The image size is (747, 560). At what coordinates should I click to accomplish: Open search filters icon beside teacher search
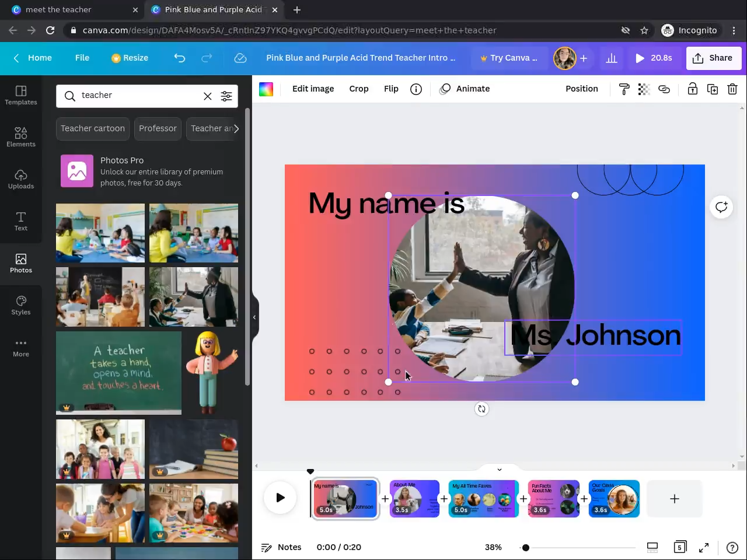pyautogui.click(x=226, y=96)
